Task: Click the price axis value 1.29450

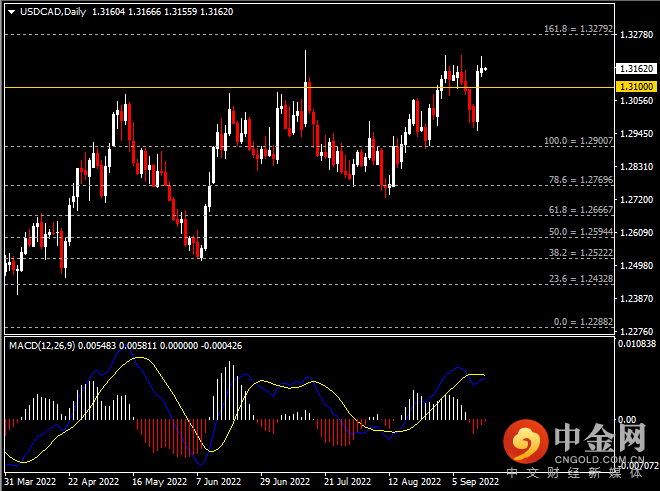Action: coord(637,133)
